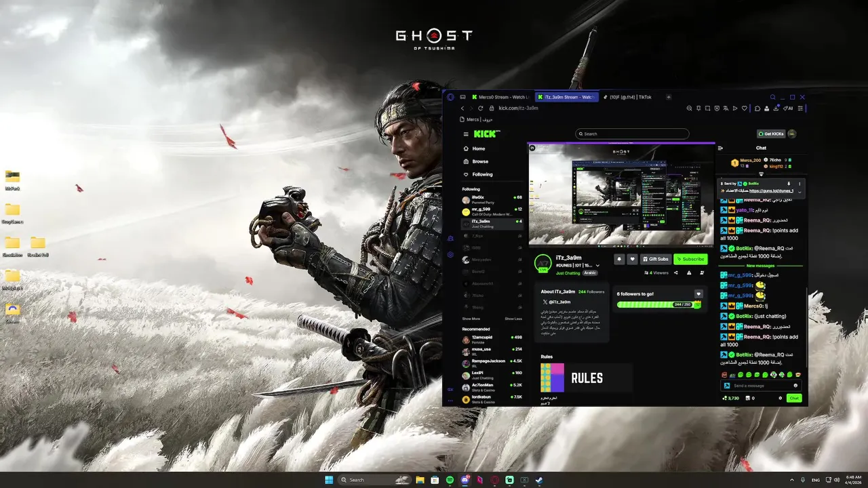Open the Kick sidebar hamburger menu
The image size is (868, 488).
tap(466, 134)
